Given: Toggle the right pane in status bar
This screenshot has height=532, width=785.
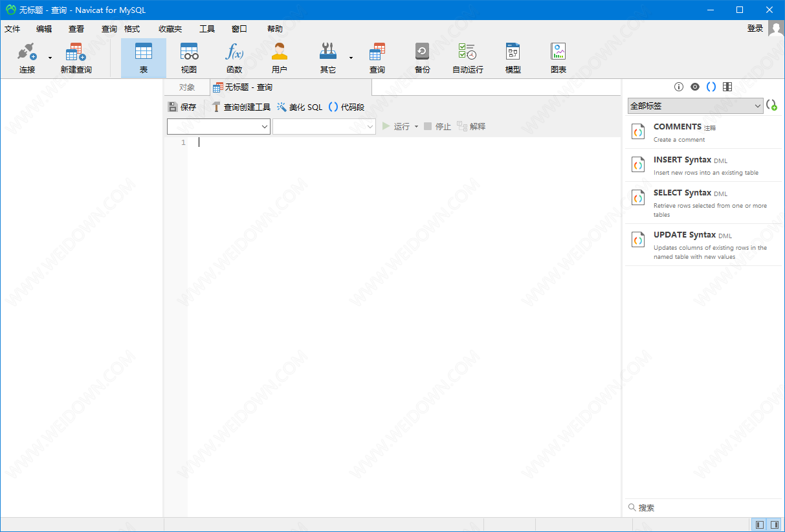Looking at the screenshot, I should point(775,524).
